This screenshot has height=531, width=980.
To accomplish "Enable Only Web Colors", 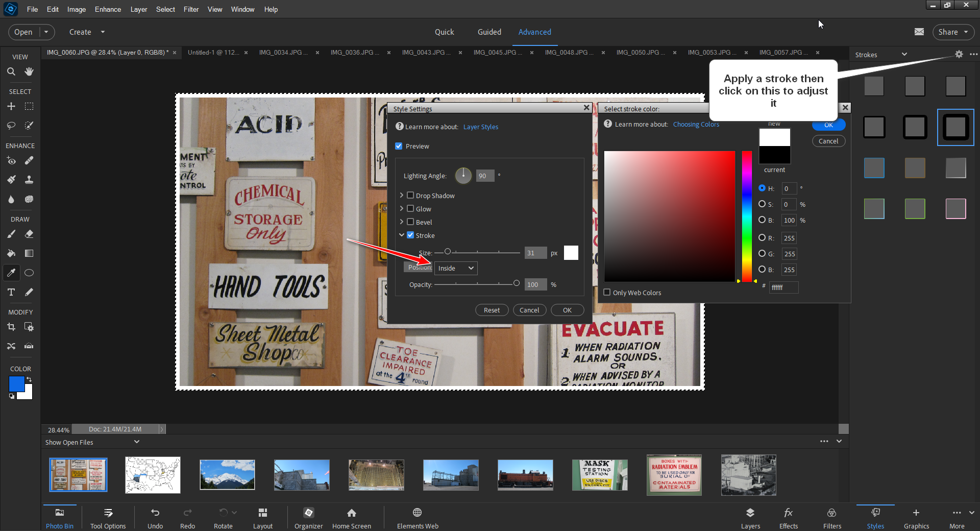I will coord(607,292).
